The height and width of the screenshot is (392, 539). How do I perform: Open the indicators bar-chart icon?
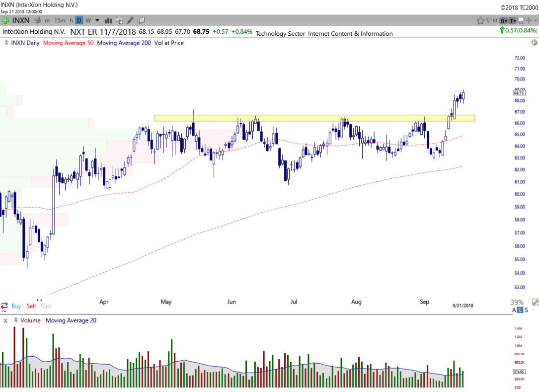pos(108,20)
